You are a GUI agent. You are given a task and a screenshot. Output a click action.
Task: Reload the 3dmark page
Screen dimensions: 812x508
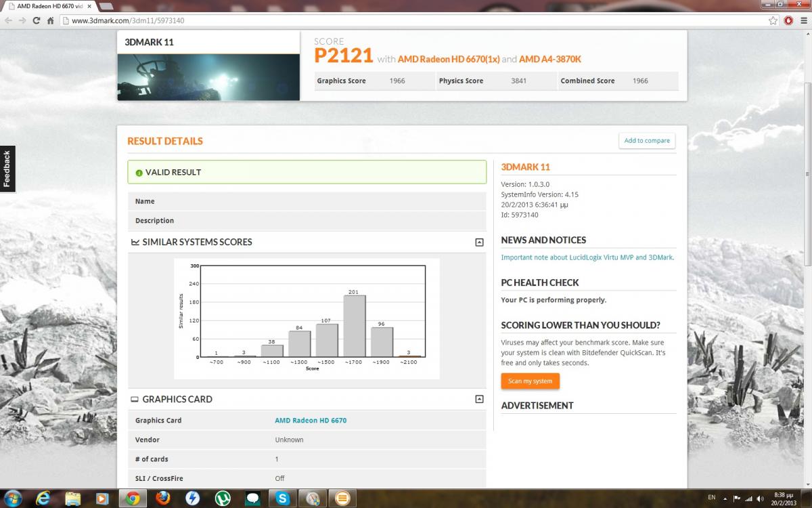37,20
